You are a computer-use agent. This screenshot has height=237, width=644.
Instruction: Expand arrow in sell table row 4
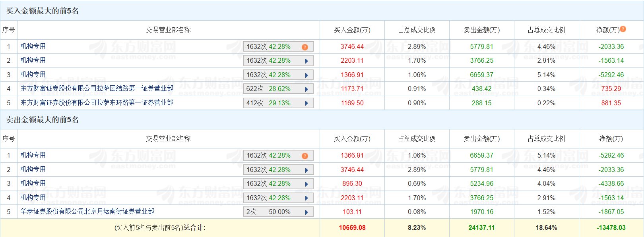[x=306, y=198]
